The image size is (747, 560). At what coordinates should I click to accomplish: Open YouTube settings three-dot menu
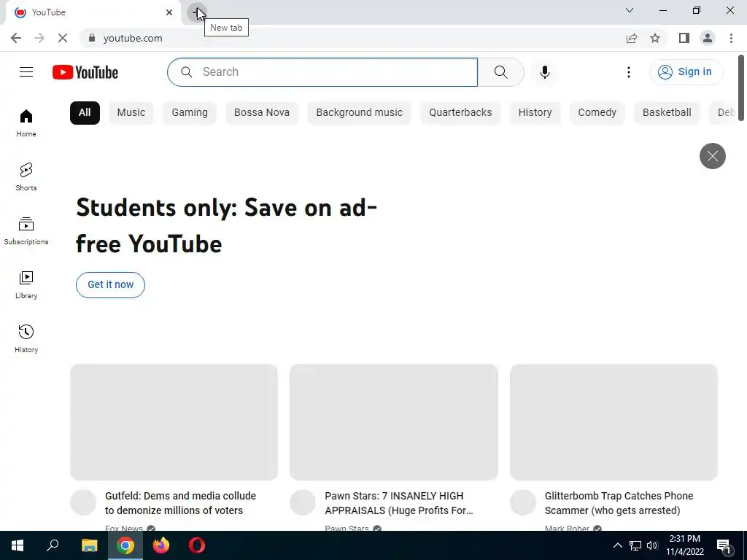click(x=628, y=72)
